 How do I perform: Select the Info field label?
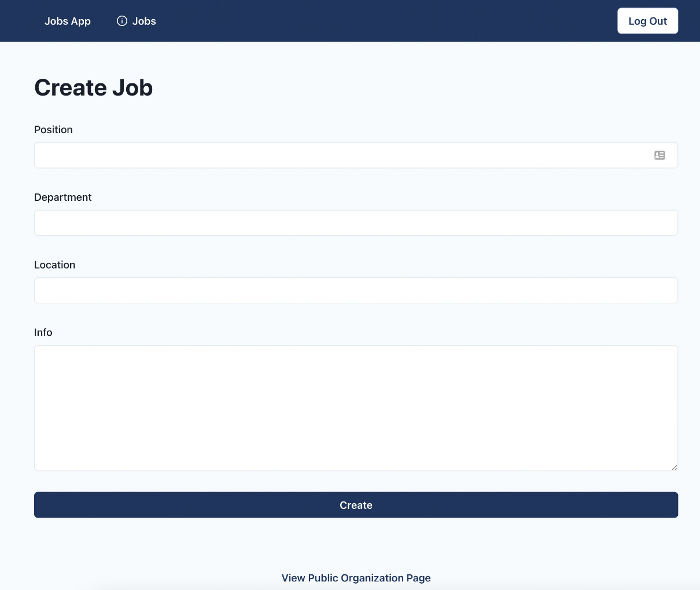click(43, 332)
